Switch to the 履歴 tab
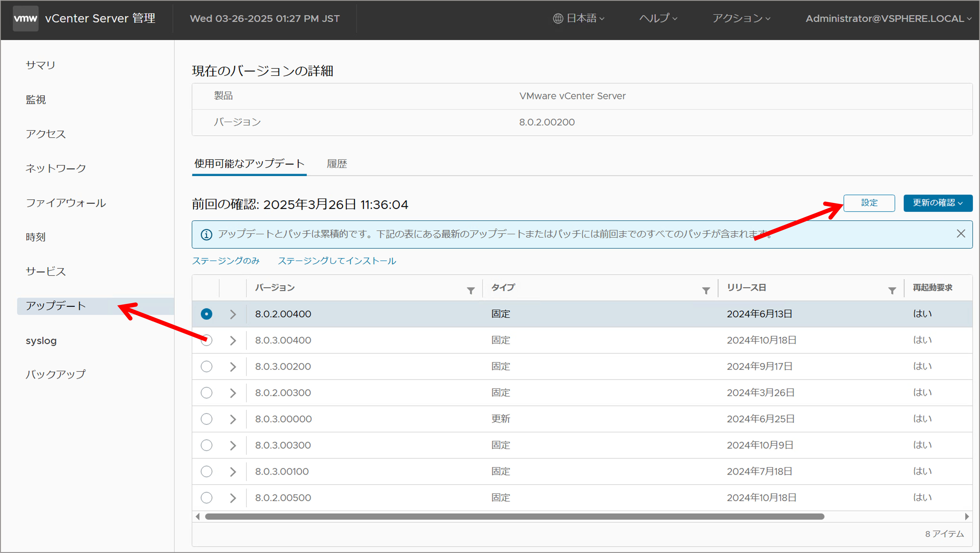The width and height of the screenshot is (980, 553). point(337,164)
